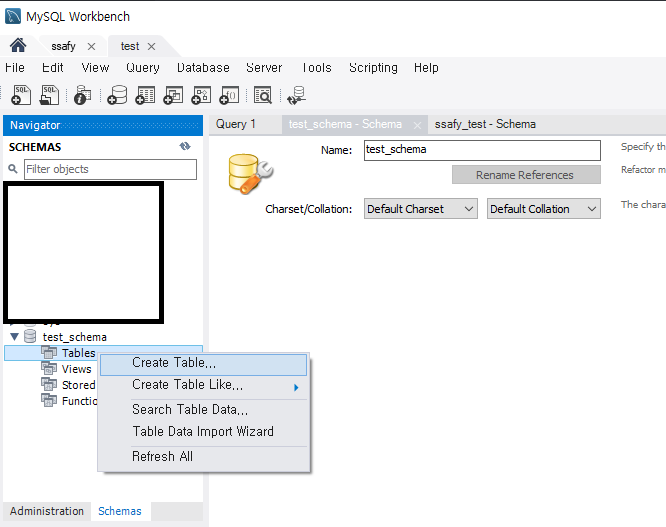This screenshot has height=527, width=666.
Task: Create a new schema toolbar icon
Action: (x=117, y=95)
